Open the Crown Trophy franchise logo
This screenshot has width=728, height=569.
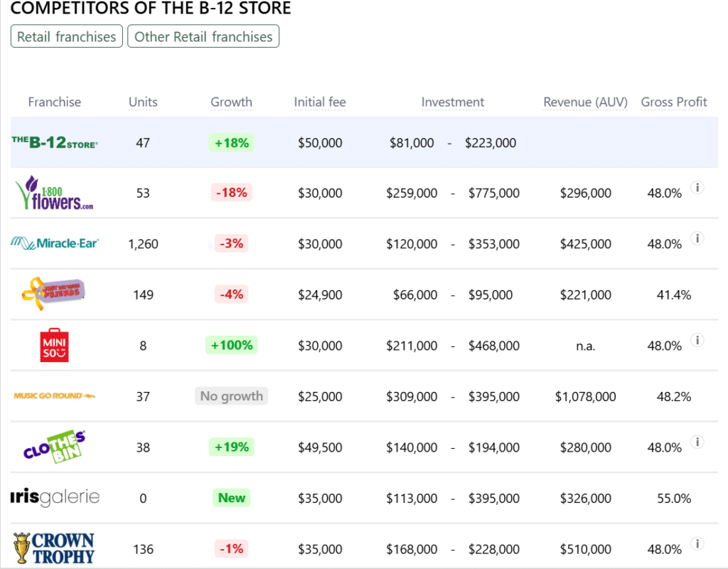tap(54, 548)
